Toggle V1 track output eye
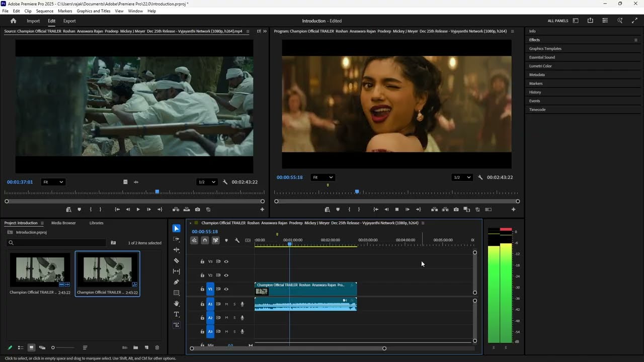This screenshot has height=362, width=644. [x=226, y=289]
